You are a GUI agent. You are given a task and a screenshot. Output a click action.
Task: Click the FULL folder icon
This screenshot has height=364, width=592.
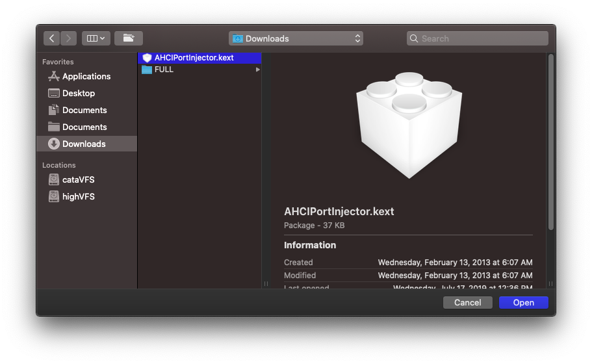(x=147, y=70)
